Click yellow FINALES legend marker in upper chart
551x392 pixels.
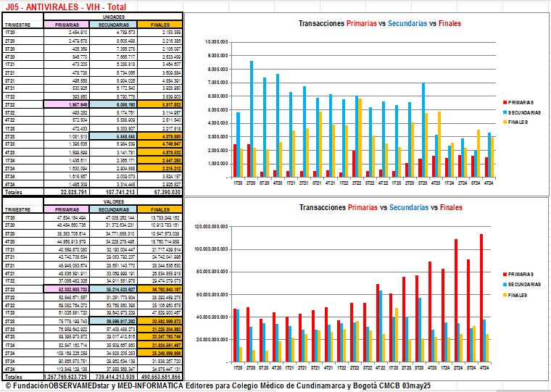point(505,122)
